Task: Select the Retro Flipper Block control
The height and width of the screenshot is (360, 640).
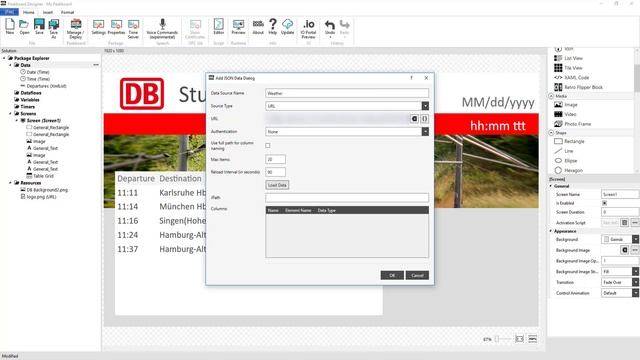Action: click(x=578, y=87)
